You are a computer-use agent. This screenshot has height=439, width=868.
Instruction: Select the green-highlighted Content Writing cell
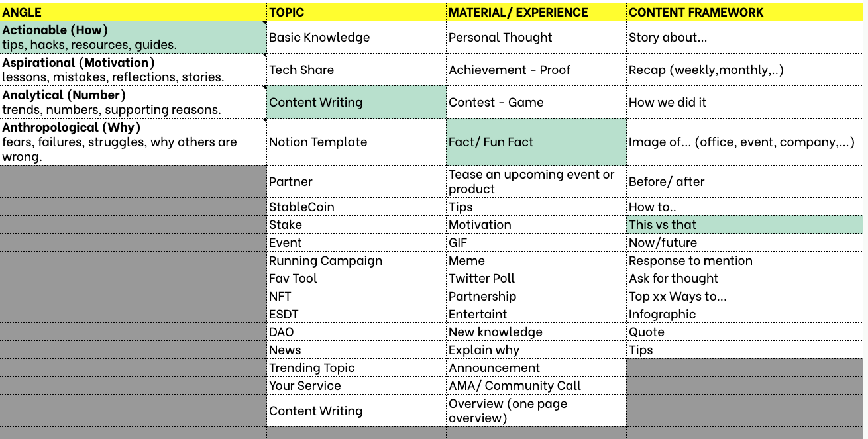coord(356,102)
